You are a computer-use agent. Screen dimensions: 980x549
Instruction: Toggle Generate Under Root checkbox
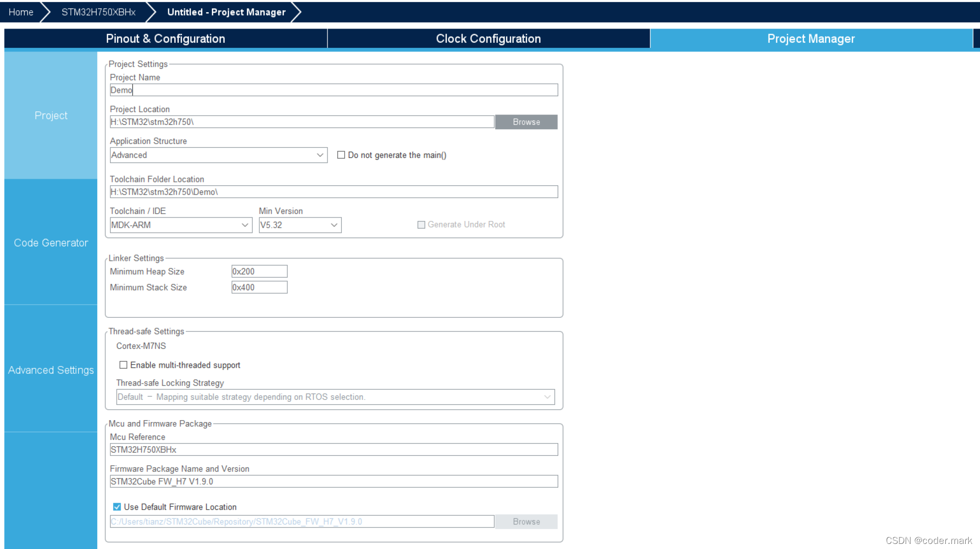click(x=421, y=225)
